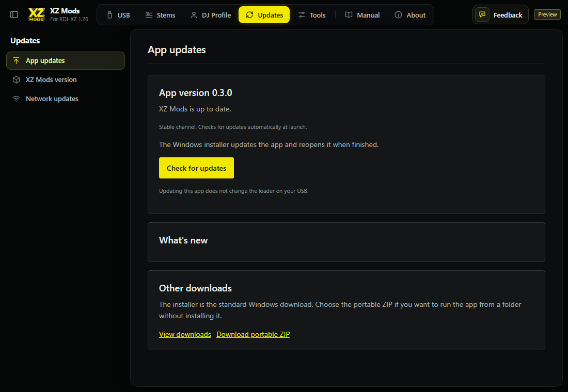Click the Updates refresh arrows icon
Image resolution: width=568 pixels, height=392 pixels.
click(x=249, y=15)
